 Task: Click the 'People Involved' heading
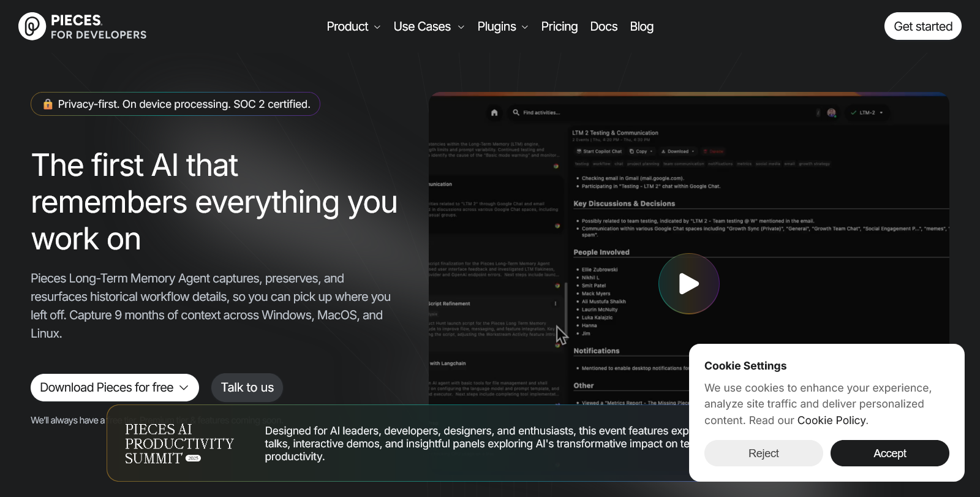click(601, 252)
